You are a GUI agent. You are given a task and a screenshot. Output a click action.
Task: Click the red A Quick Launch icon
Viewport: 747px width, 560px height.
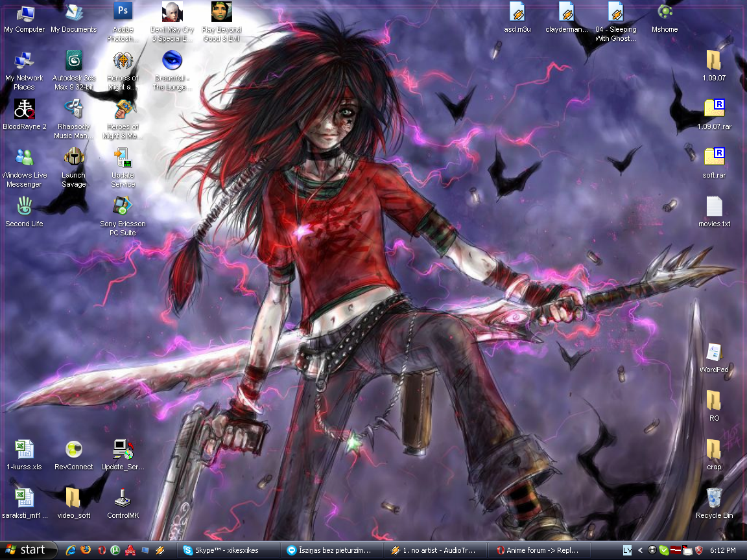pyautogui.click(x=130, y=550)
